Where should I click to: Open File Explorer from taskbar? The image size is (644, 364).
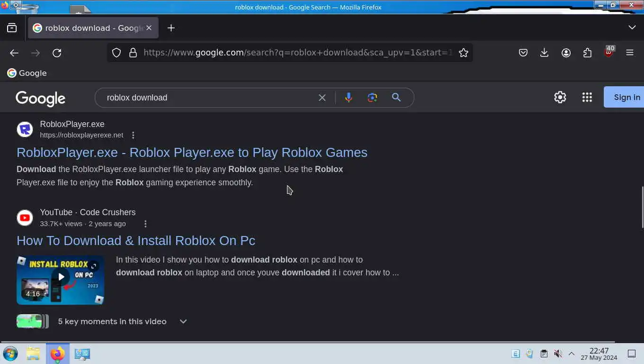(x=33, y=354)
